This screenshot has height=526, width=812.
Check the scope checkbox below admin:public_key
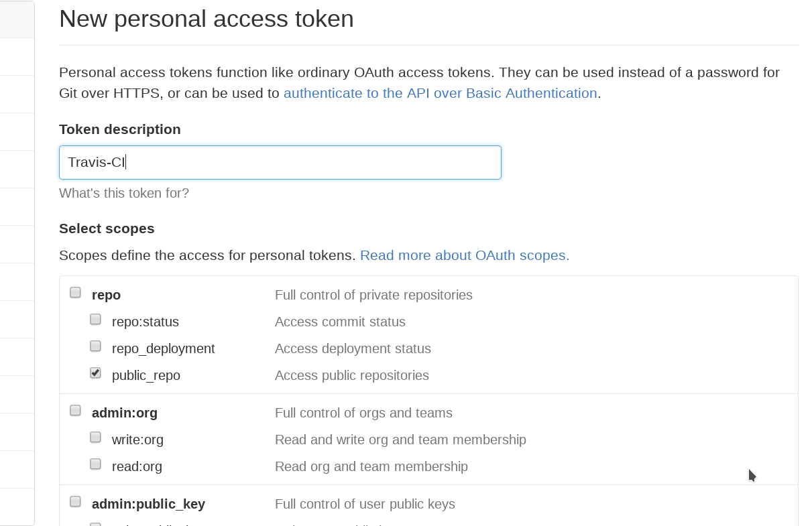95,524
